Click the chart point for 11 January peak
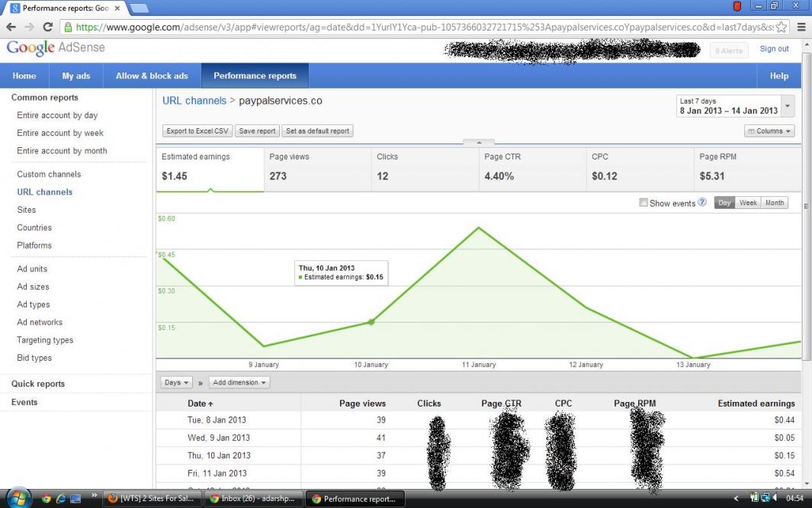The image size is (812, 508). coord(479,227)
